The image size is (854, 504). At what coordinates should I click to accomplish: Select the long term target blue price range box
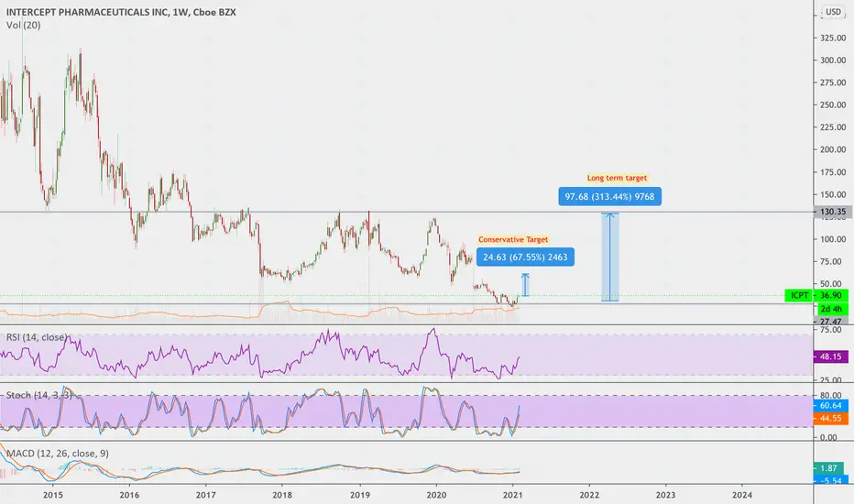coord(610,257)
